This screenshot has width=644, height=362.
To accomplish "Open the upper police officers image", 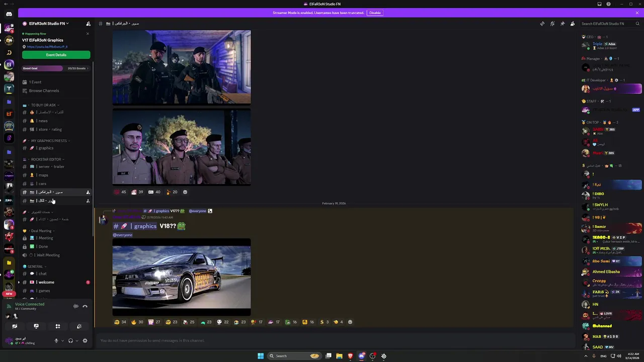I will pos(182,67).
